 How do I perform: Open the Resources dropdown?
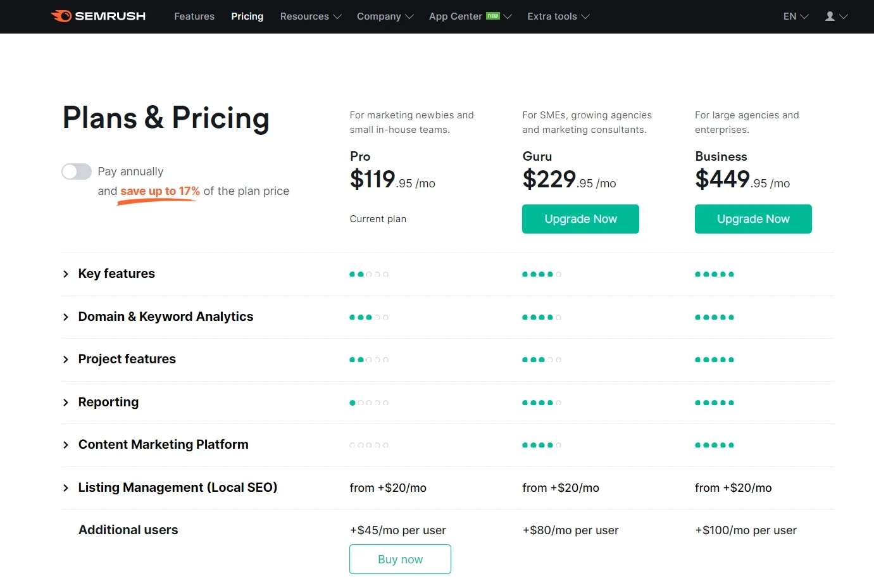click(309, 16)
